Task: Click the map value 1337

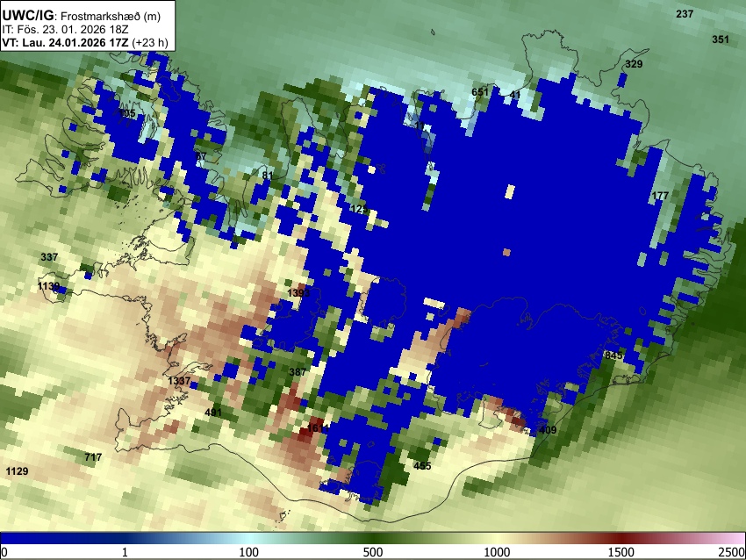Action: (179, 381)
